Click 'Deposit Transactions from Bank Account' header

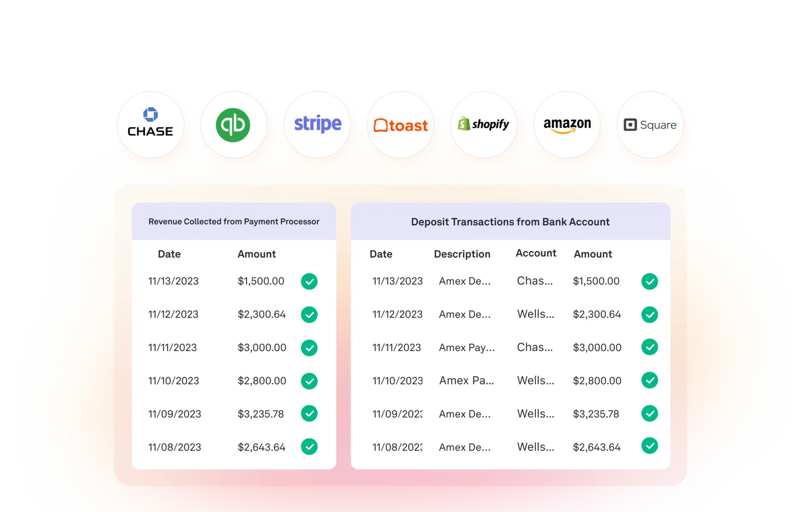click(x=510, y=222)
